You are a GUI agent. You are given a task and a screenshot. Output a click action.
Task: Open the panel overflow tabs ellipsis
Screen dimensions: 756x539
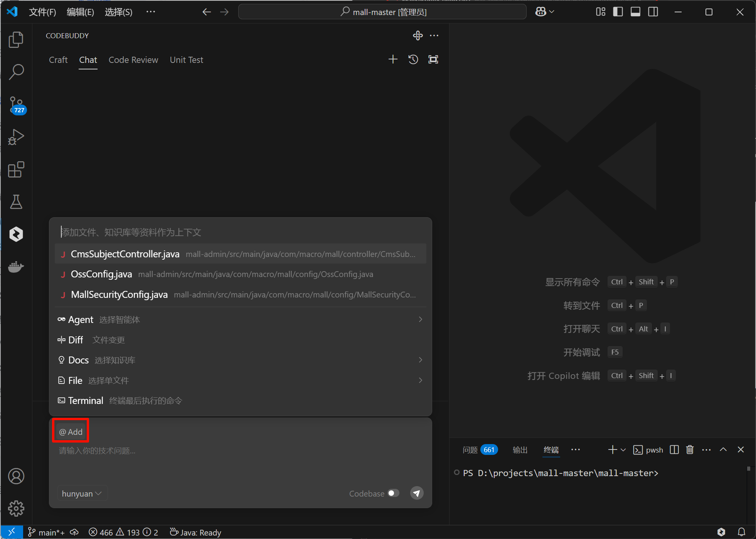pos(576,450)
